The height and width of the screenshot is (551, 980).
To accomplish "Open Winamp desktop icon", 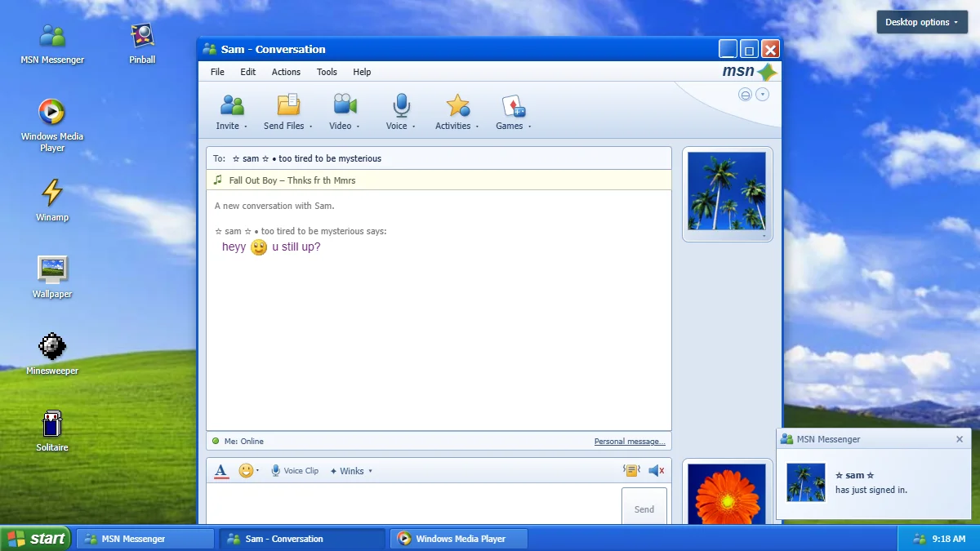I will pyautogui.click(x=52, y=192).
